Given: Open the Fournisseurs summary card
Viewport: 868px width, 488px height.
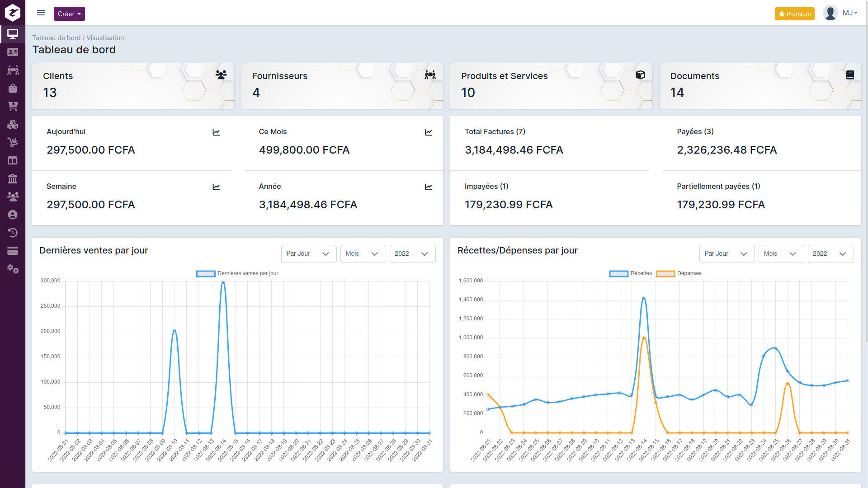Looking at the screenshot, I should tap(342, 86).
